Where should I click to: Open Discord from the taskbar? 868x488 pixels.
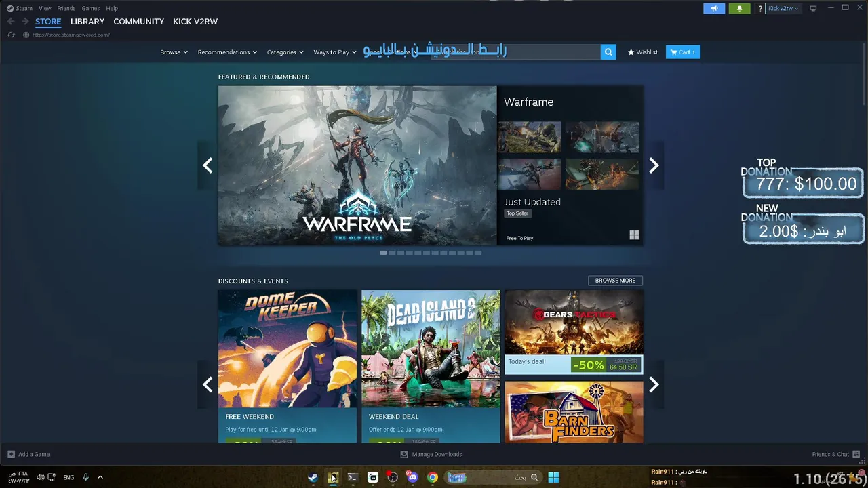tap(412, 477)
